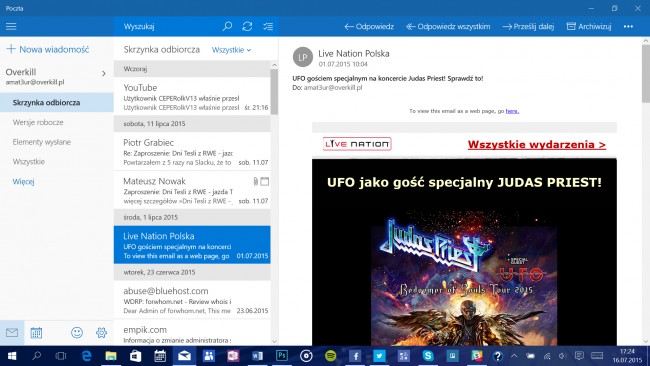Click Odpowiedz wszystkim
Viewport: 650px width, 366px height.
click(448, 27)
